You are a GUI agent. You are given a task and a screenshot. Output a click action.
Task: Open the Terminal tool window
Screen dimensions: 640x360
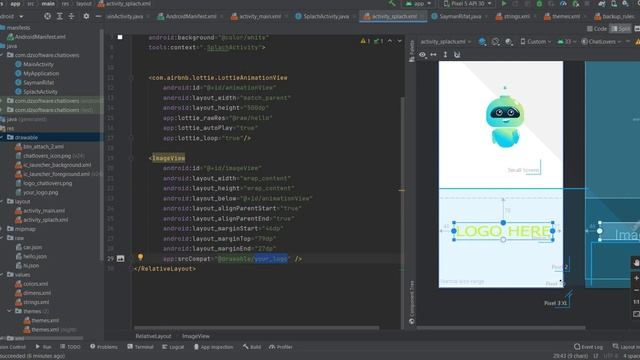point(140,347)
